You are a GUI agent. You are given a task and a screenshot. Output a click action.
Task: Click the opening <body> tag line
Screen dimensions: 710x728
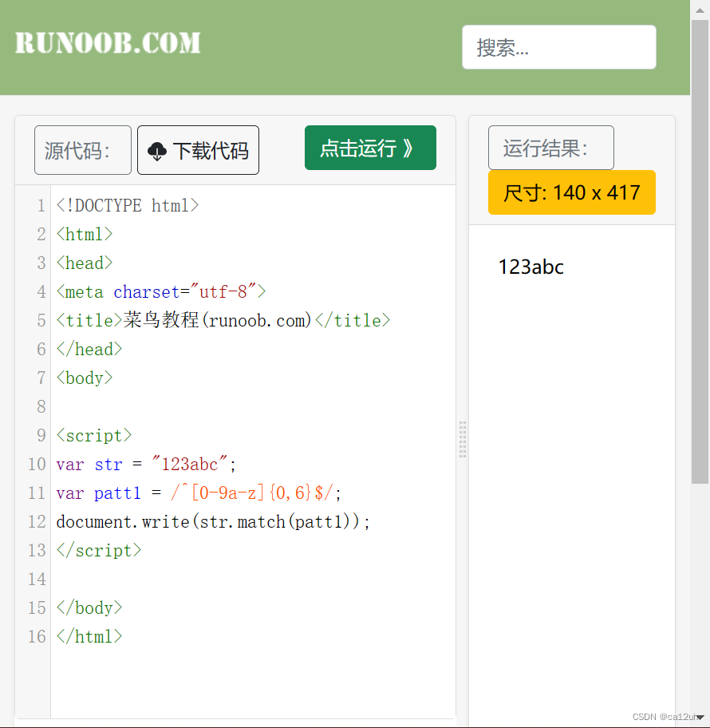(85, 378)
